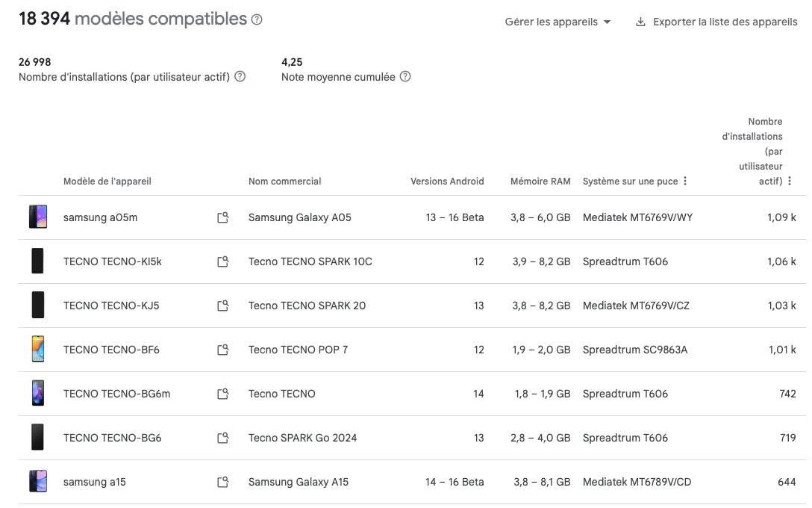Click the 2,8 – 4,0 GB RAM cell

pyautogui.click(x=540, y=438)
